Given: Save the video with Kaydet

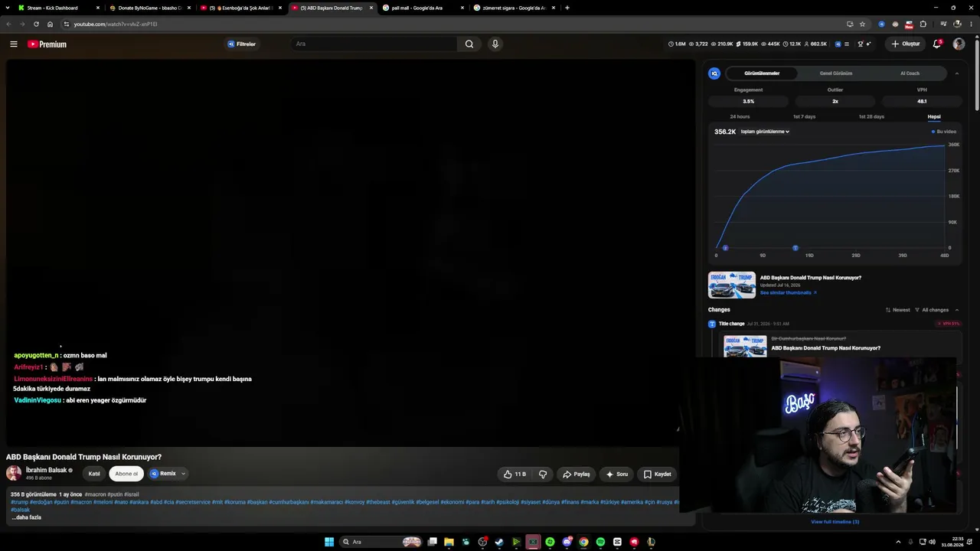Looking at the screenshot, I should pyautogui.click(x=657, y=474).
